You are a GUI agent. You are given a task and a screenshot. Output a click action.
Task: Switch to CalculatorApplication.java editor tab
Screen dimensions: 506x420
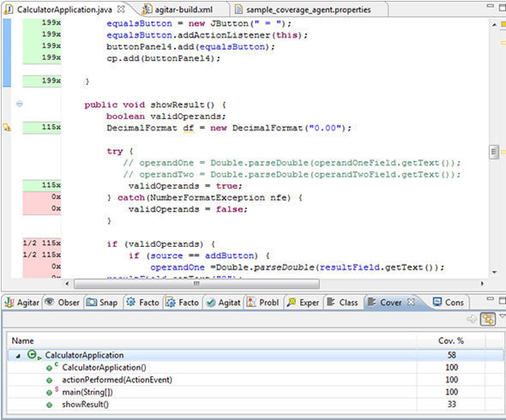tap(64, 9)
